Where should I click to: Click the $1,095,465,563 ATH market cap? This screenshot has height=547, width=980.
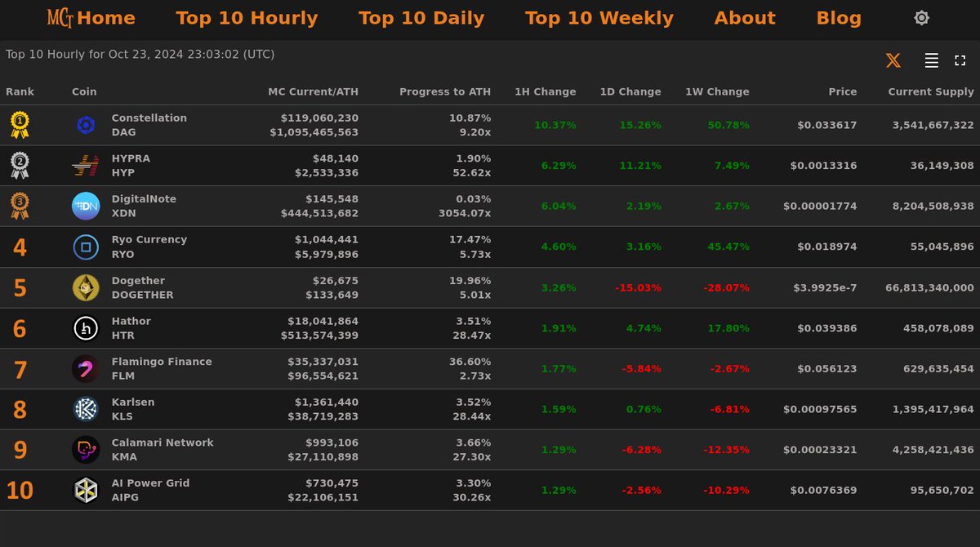coord(314,132)
